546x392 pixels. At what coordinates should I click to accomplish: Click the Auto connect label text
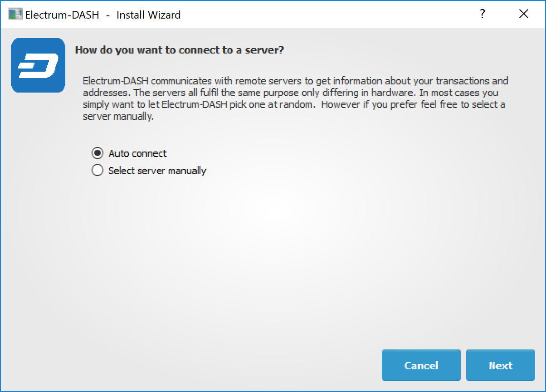point(137,153)
